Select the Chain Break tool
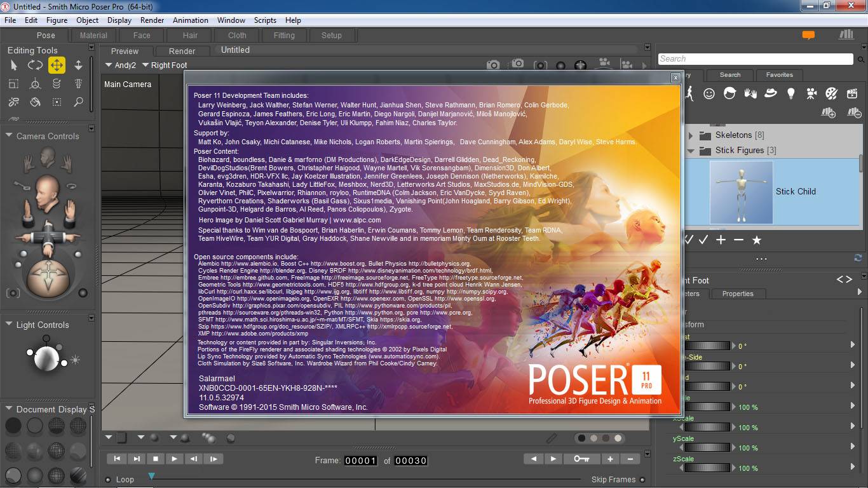This screenshot has height=488, width=868. [14, 102]
